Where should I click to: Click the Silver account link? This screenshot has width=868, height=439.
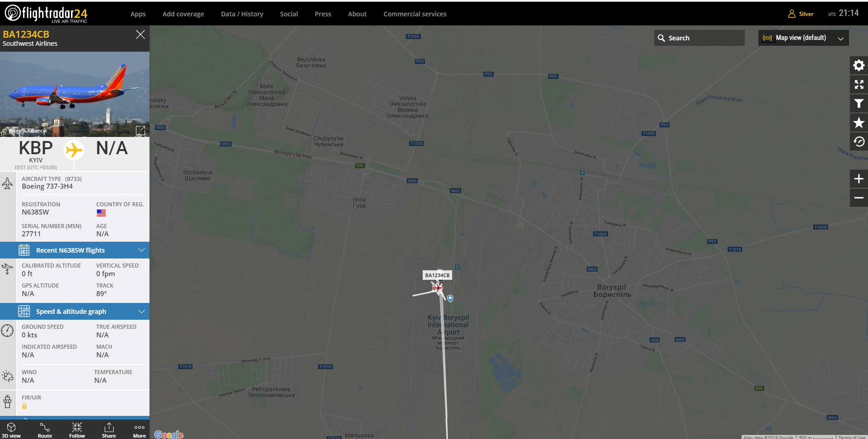click(x=801, y=14)
